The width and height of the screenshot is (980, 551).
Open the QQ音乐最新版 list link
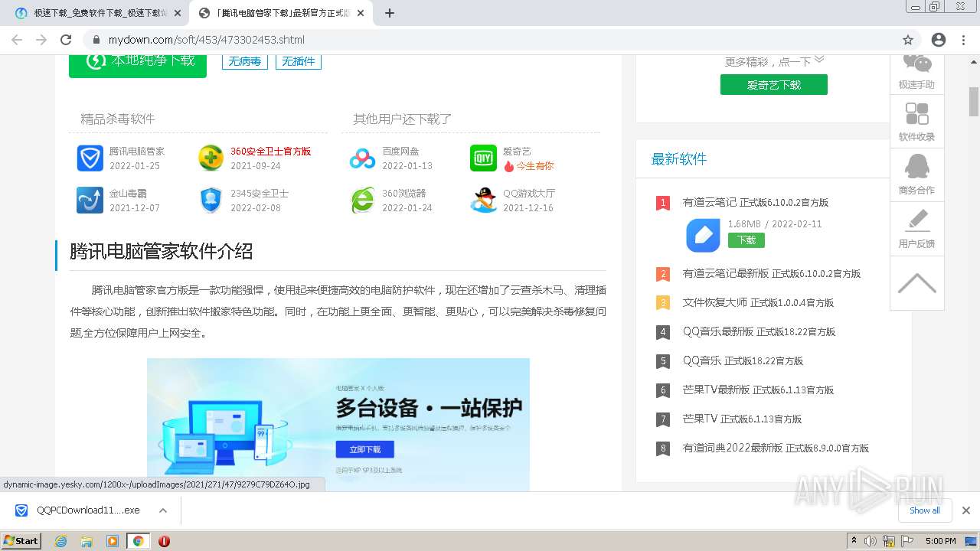click(759, 331)
